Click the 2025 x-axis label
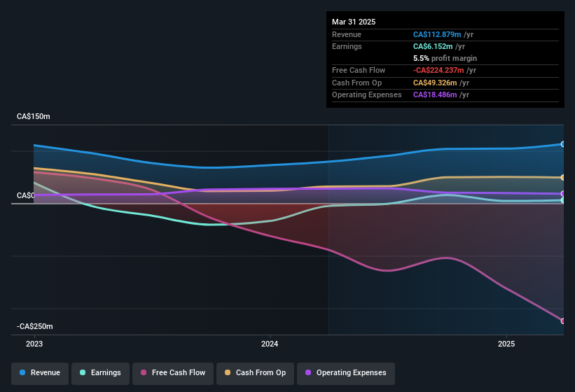 [x=506, y=344]
